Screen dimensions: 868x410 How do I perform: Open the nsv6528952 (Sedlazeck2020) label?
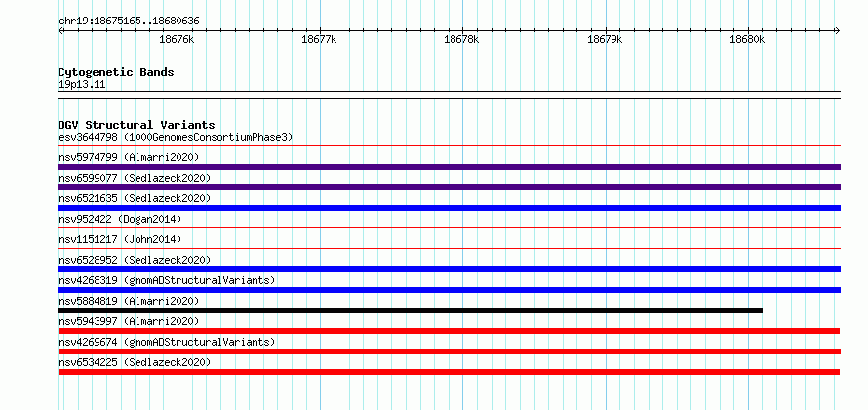click(x=135, y=260)
